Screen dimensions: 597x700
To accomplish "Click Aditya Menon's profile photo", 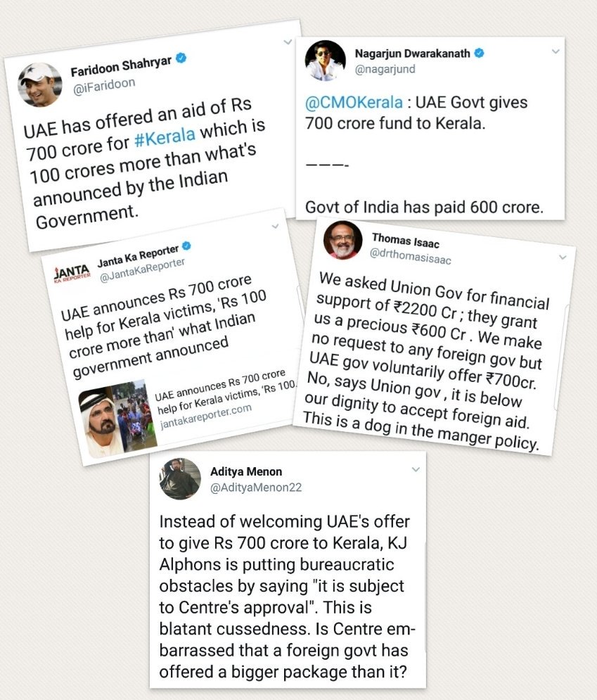I will pos(179,478).
